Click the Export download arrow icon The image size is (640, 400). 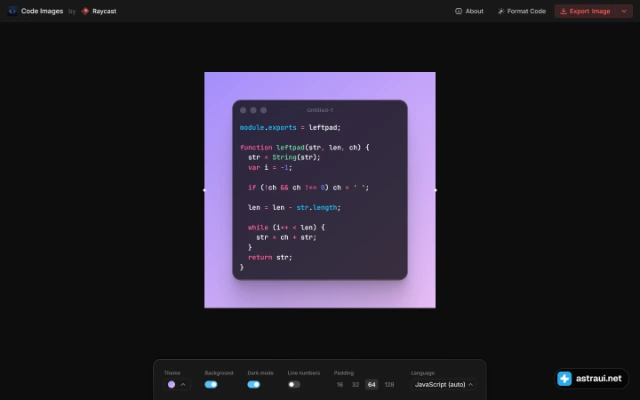pos(563,11)
